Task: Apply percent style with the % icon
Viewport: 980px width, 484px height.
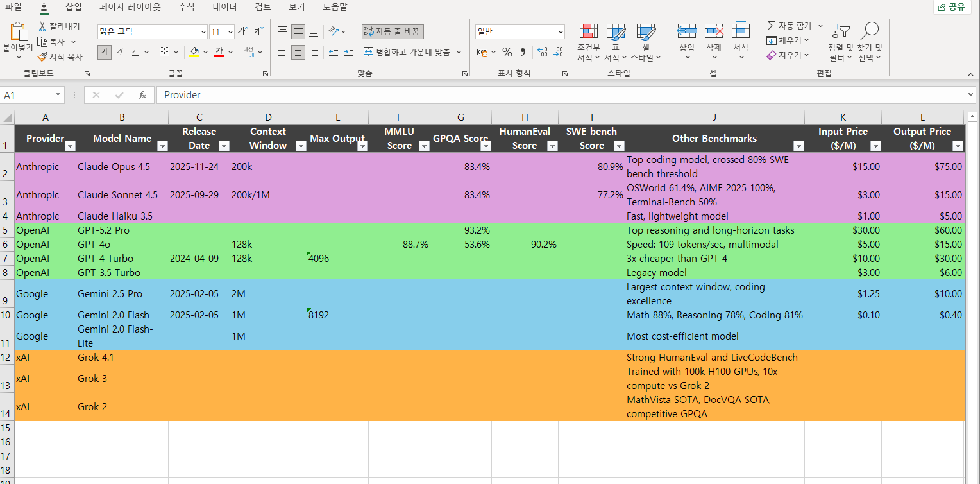Action: click(x=507, y=52)
